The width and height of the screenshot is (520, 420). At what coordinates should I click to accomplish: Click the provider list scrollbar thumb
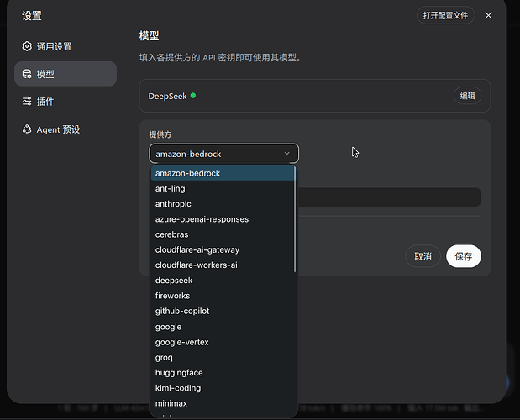pos(295,219)
